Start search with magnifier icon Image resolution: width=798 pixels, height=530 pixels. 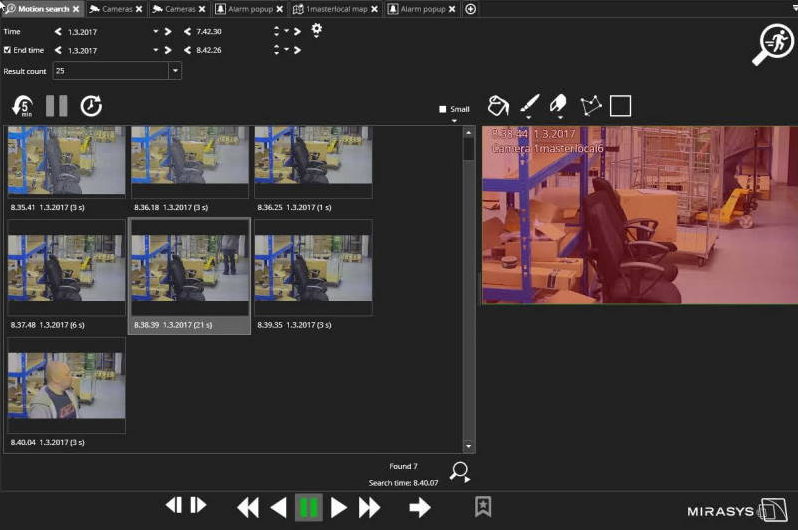pos(459,472)
